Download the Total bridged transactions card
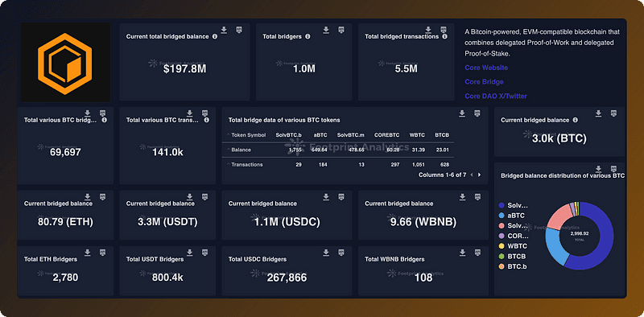 pyautogui.click(x=428, y=30)
